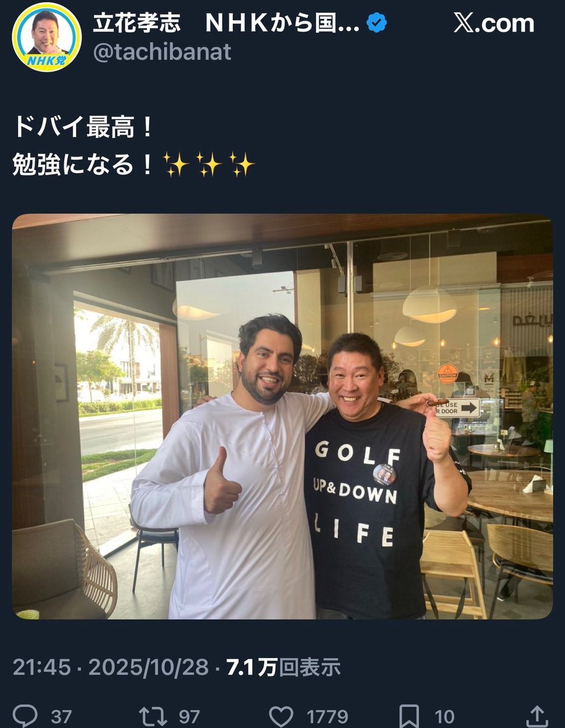This screenshot has height=728, width=565.
Task: Select the text line 勉強になる！
Action: point(84,165)
